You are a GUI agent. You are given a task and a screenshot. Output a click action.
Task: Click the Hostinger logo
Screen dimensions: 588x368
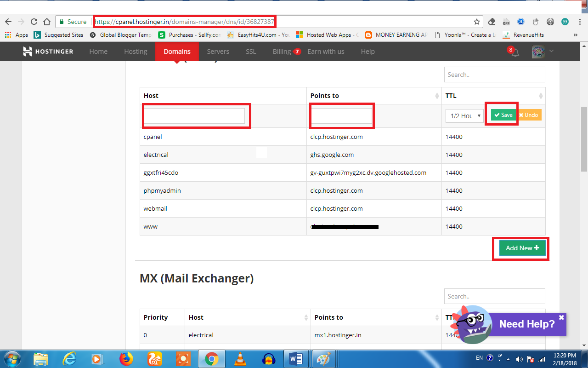tap(48, 52)
